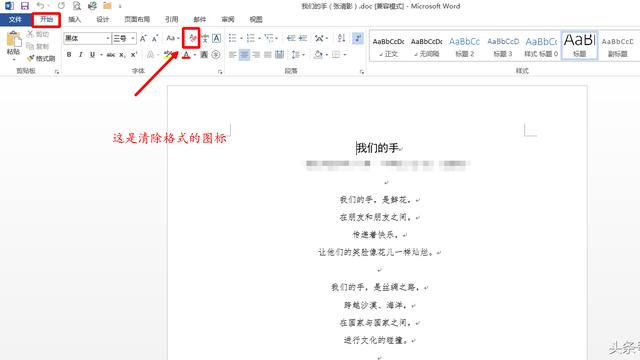Increase font size with A-up icon

pyautogui.click(x=143, y=38)
